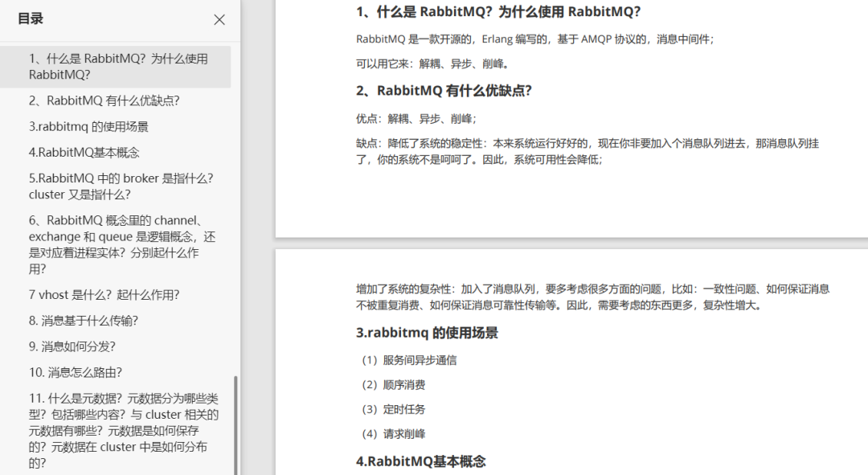Click list item (3) 定时任务
The width and height of the screenshot is (868, 475).
(x=394, y=410)
